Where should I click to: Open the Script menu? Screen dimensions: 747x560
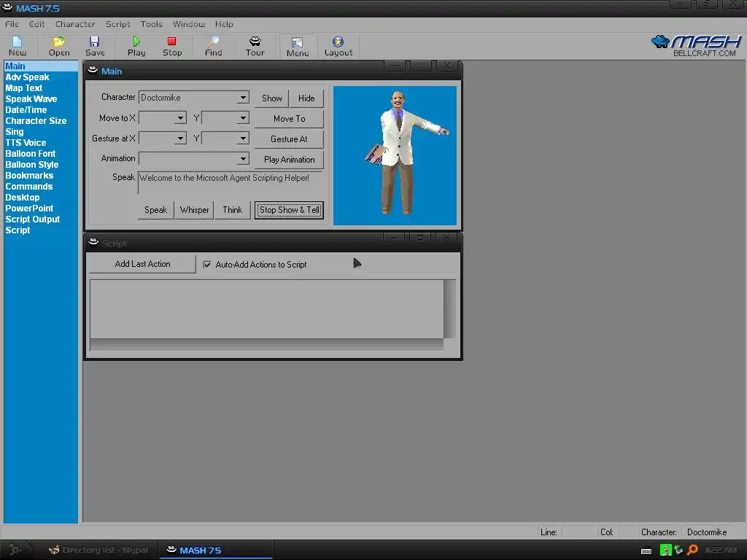pos(117,24)
